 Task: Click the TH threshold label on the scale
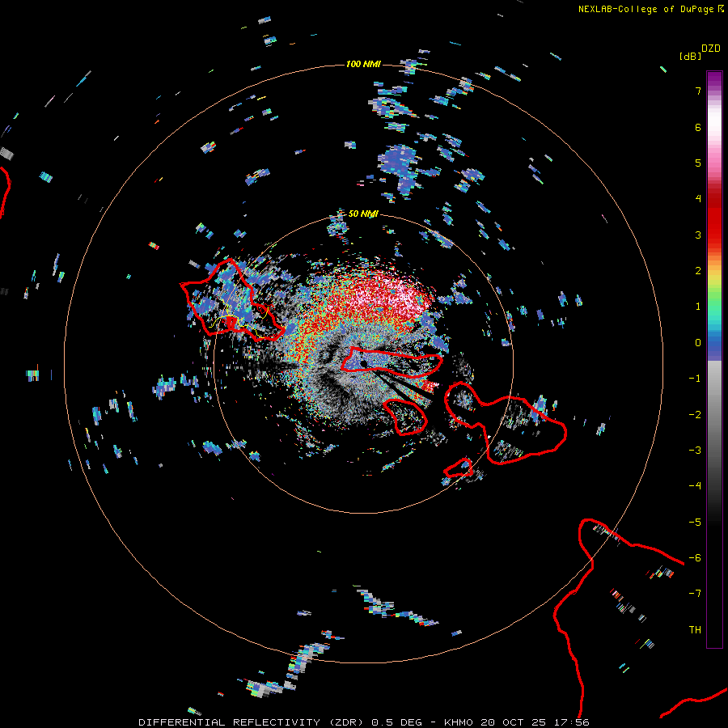[x=695, y=630]
